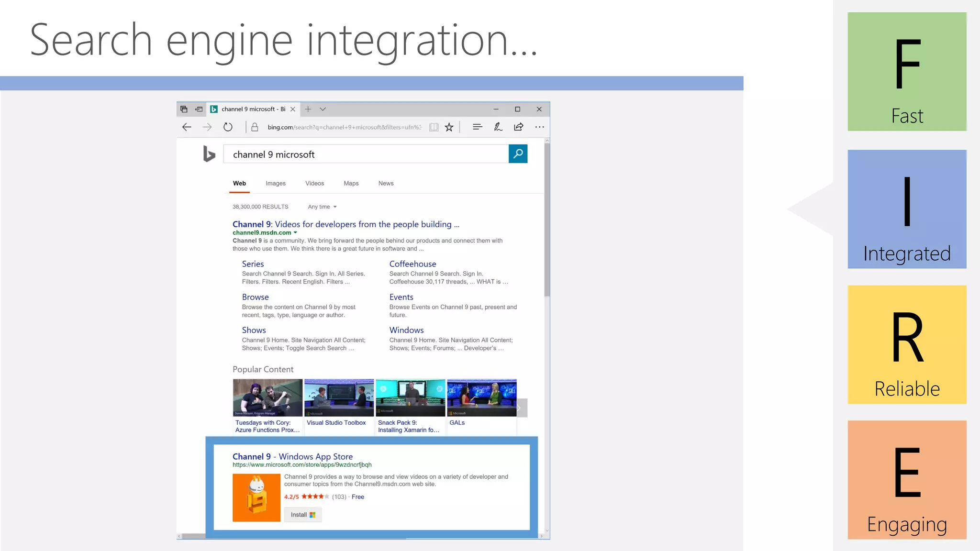This screenshot has width=980, height=551.
Task: Close the Edge browser window
Action: click(x=539, y=109)
